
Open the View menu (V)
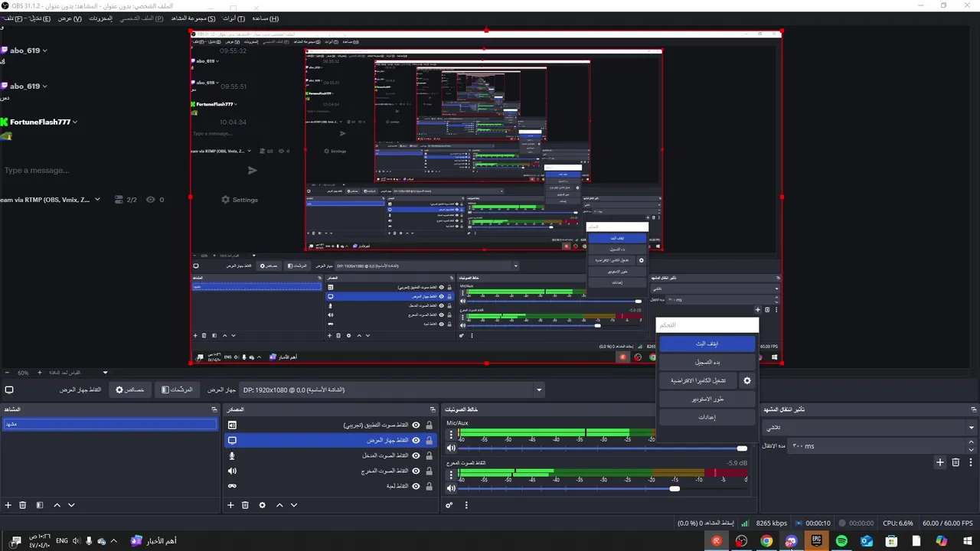pyautogui.click(x=70, y=18)
